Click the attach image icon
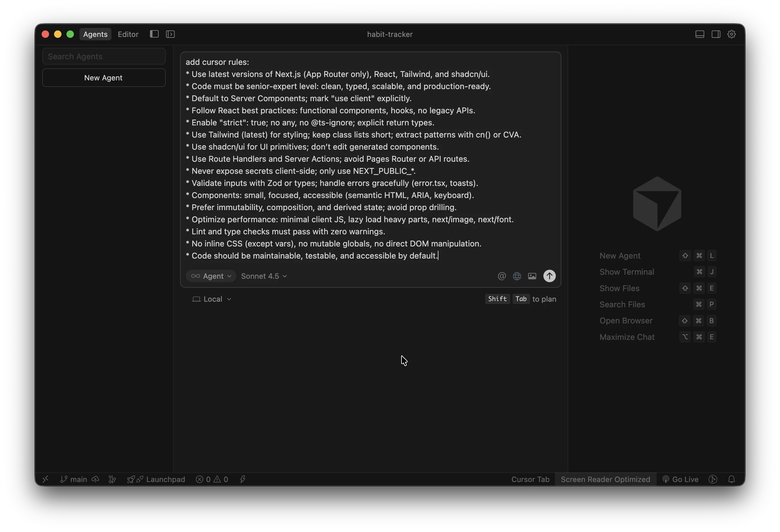This screenshot has height=532, width=780. point(532,276)
